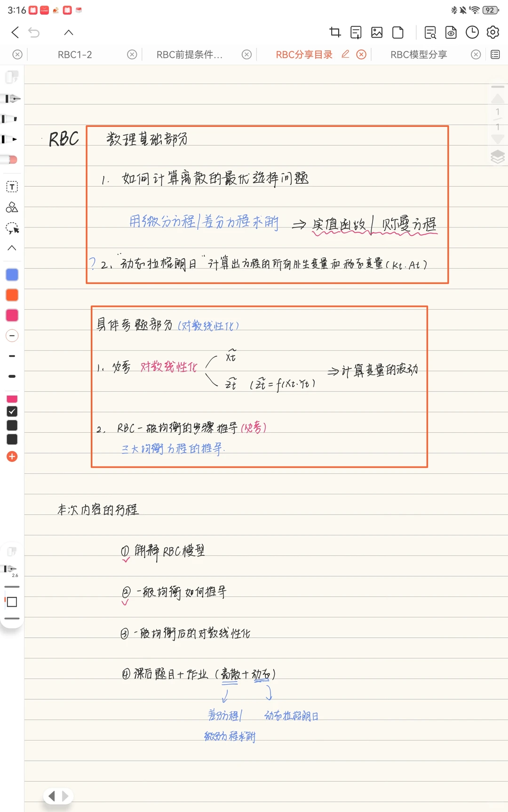
Task: Add a new blank page
Action: [x=398, y=32]
